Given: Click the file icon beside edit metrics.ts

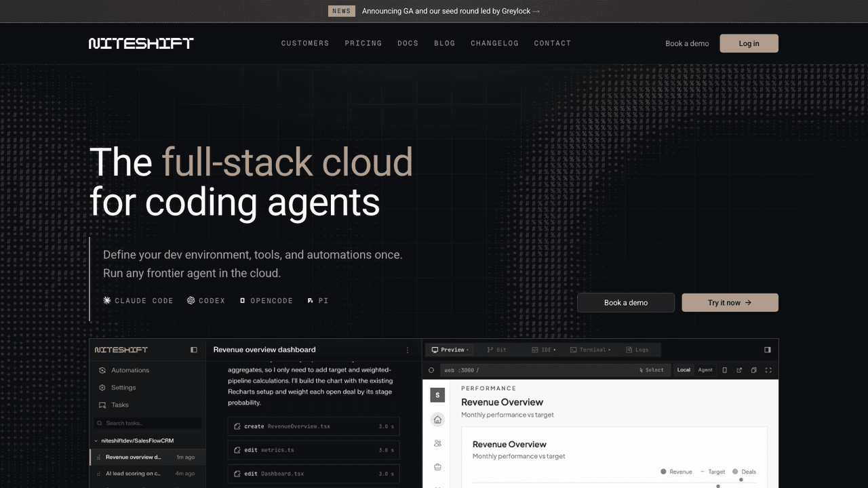Looking at the screenshot, I should pos(237,450).
